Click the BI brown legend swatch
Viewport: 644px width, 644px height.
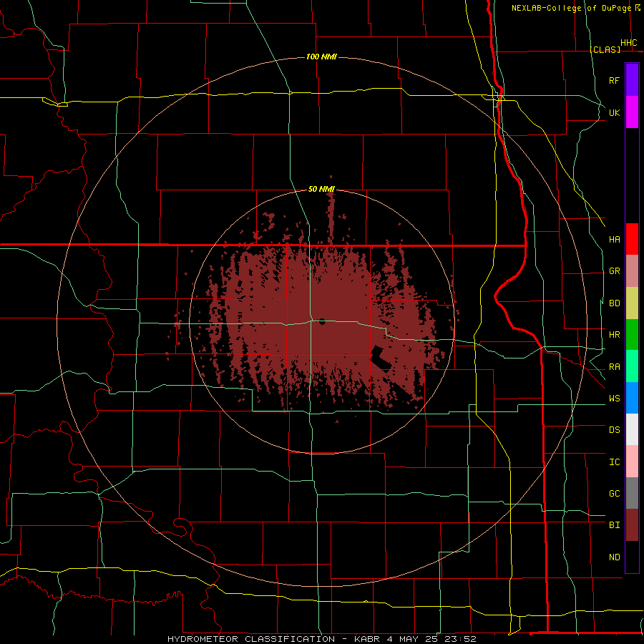(x=632, y=525)
